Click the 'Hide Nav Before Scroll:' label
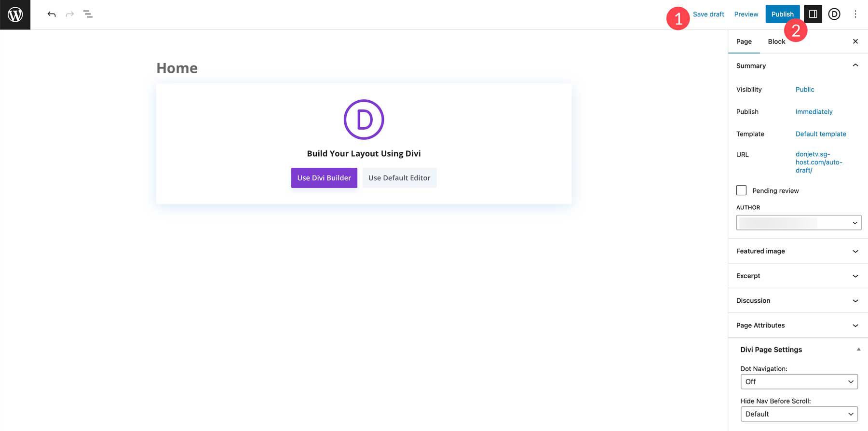Screen dimensions: 868x431 775,401
